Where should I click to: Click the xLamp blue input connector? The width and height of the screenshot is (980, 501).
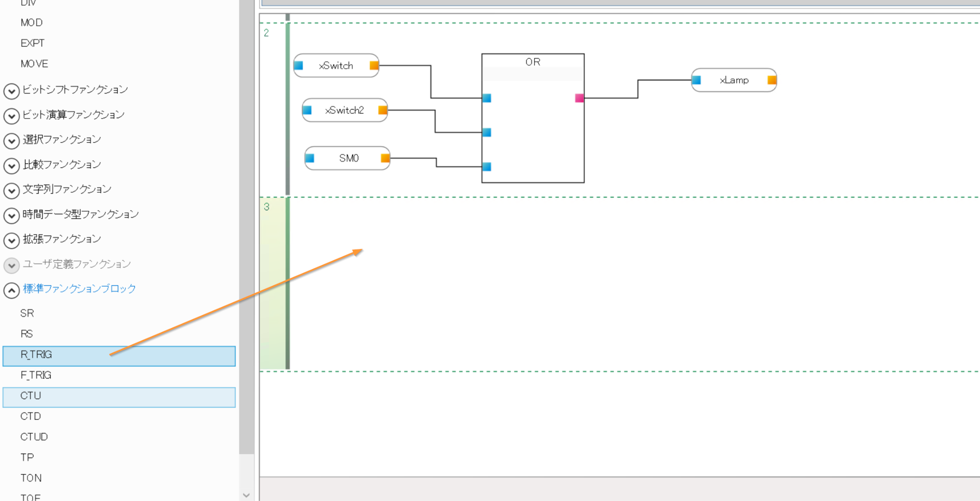(x=697, y=80)
